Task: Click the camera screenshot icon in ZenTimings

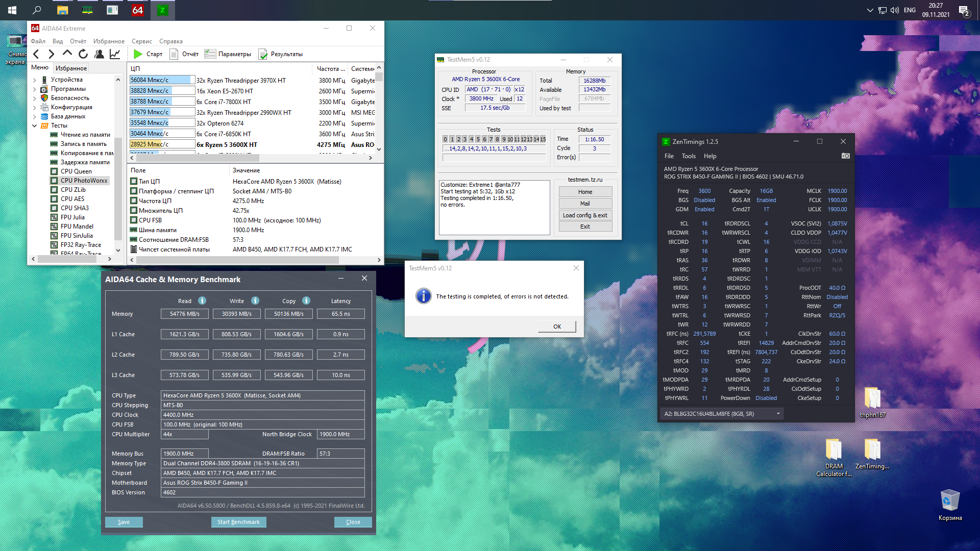Action: pos(846,156)
